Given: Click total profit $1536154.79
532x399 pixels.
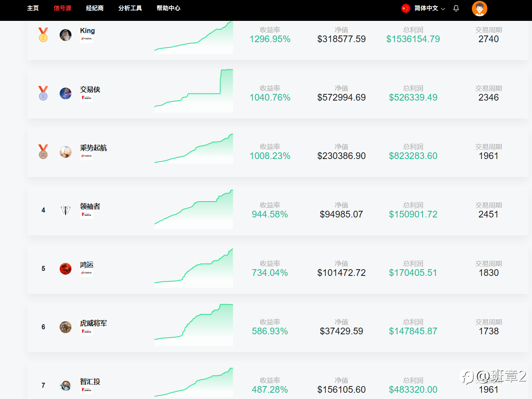Looking at the screenshot, I should (x=413, y=39).
